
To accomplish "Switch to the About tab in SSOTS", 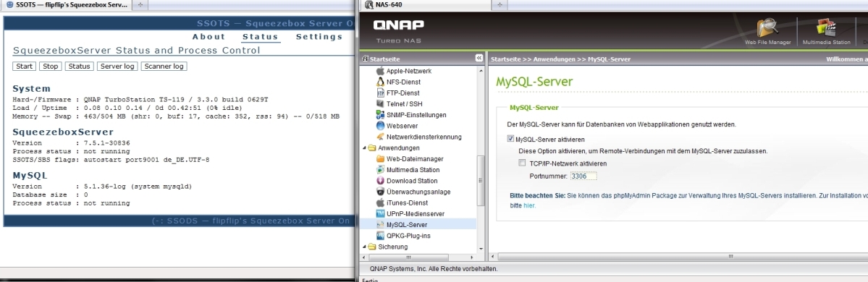I will 208,36.
